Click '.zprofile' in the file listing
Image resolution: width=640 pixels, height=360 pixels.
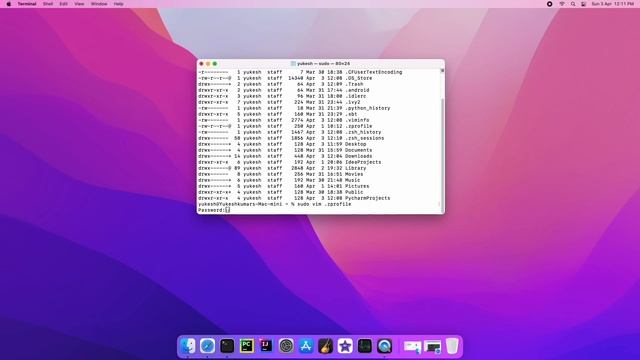click(359, 126)
